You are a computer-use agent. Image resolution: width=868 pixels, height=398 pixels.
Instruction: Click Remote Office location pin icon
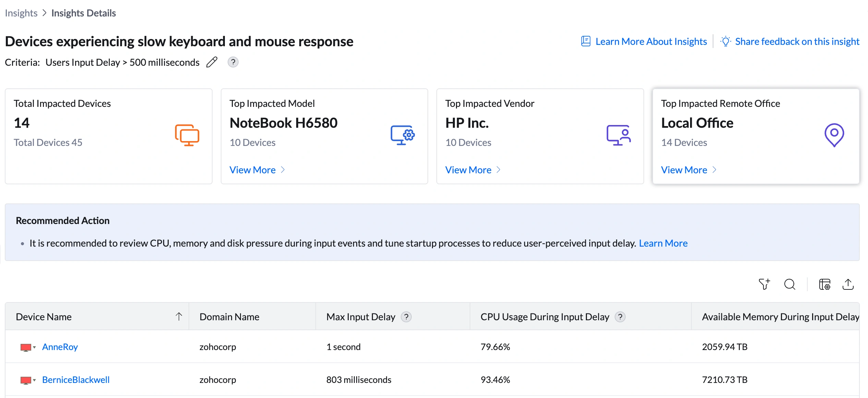pos(834,135)
